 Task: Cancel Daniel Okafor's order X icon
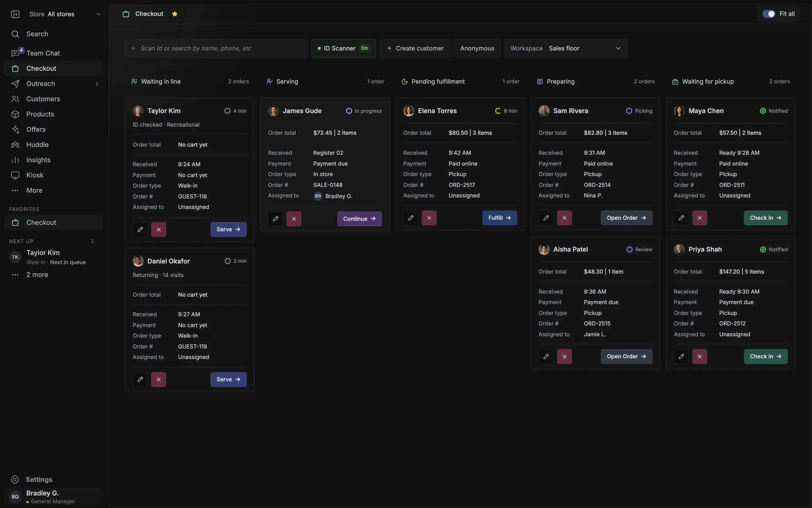click(x=159, y=379)
